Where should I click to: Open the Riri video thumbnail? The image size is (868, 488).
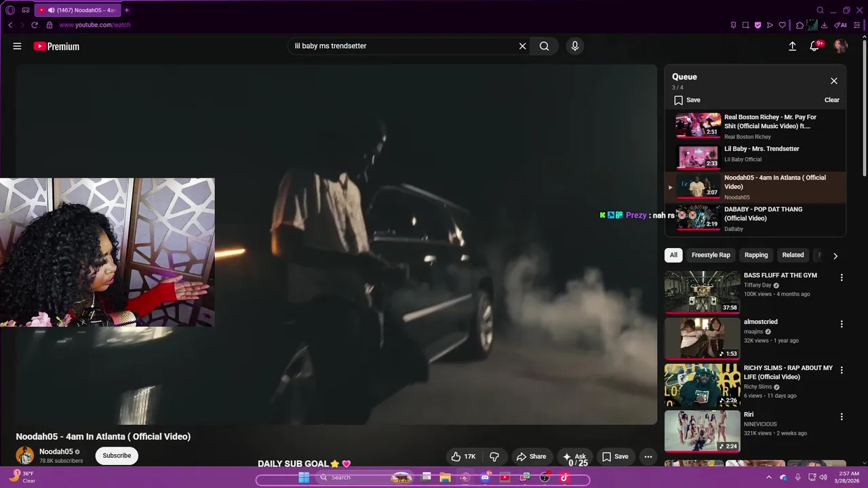pyautogui.click(x=702, y=431)
